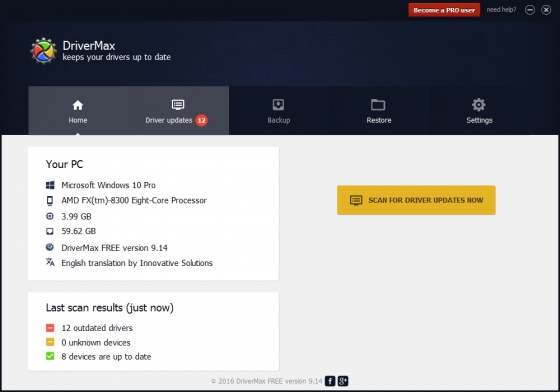Click the 12 outdated drivers text
The height and width of the screenshot is (392, 560).
(x=97, y=328)
